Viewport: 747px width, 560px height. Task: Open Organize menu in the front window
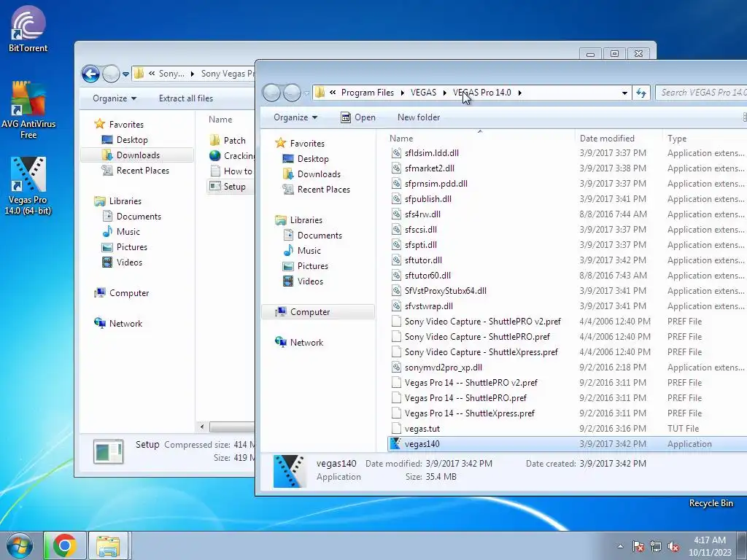[x=295, y=117]
